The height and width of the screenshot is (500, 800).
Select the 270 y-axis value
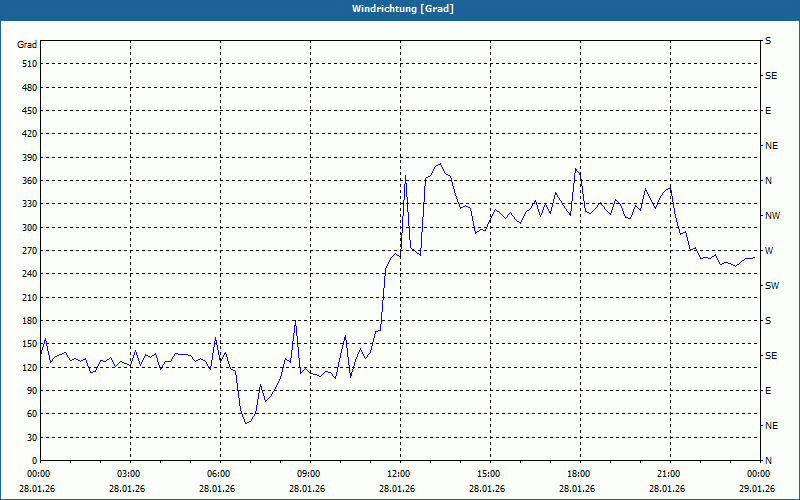30,251
